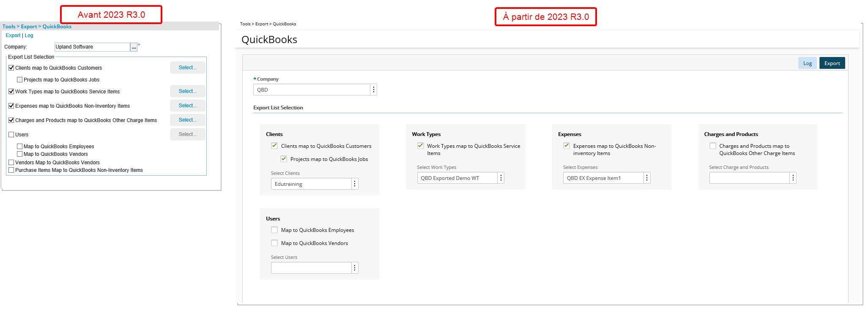This screenshot has width=868, height=310.
Task: Click QBD EX Expense Item1 field
Action: (603, 178)
